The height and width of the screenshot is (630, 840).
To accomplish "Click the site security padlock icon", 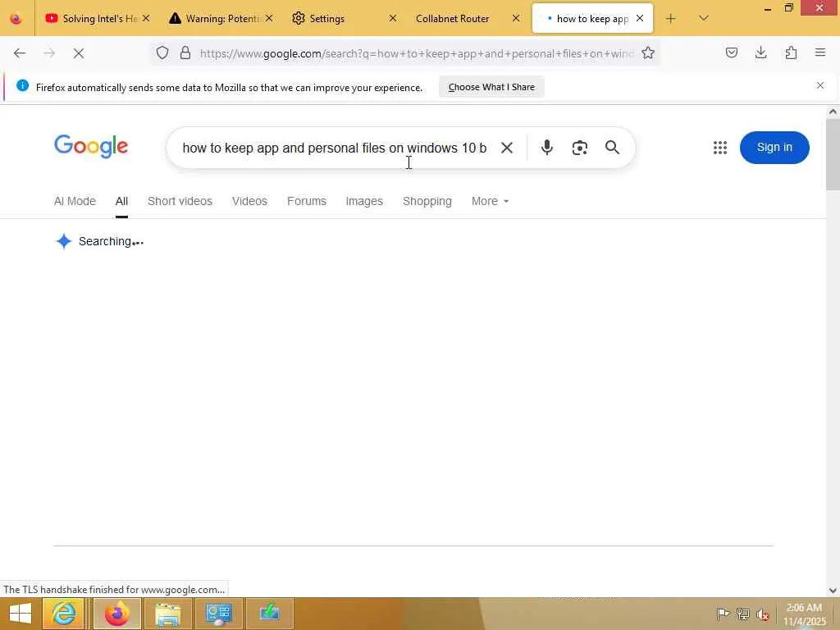I will [x=185, y=53].
